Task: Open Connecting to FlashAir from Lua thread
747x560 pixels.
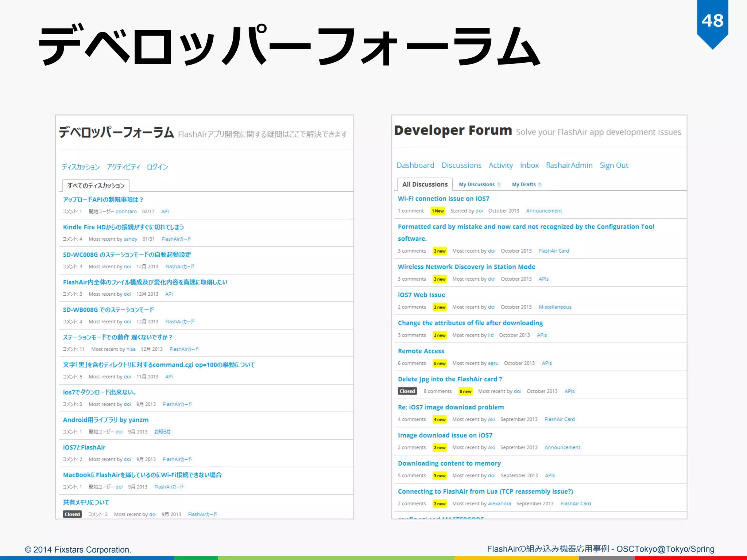Action: [485, 491]
